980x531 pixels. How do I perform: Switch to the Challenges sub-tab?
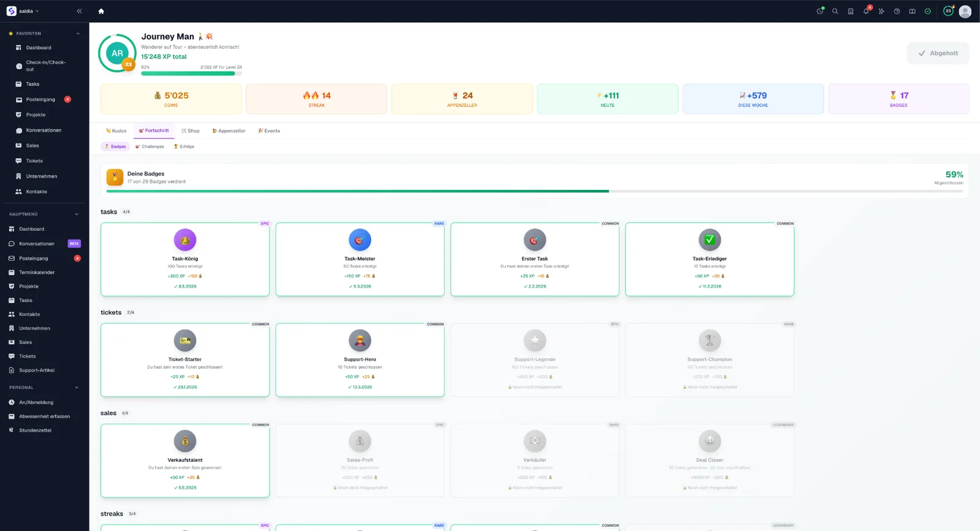pos(149,146)
